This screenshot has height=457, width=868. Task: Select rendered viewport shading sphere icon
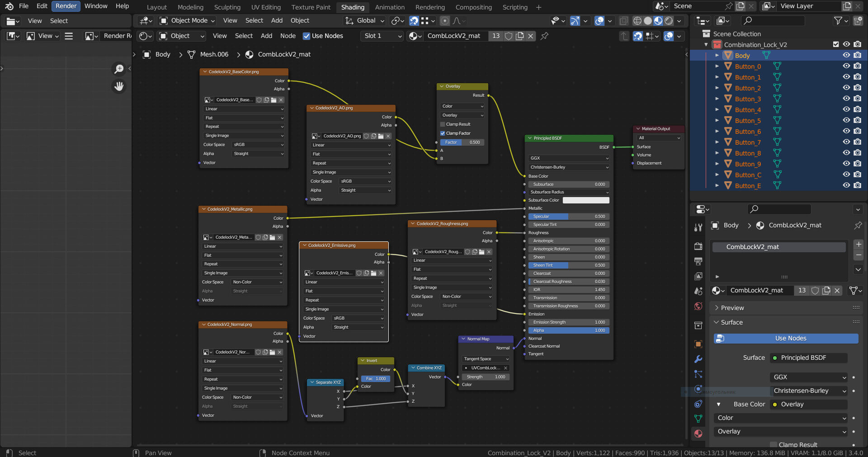click(x=669, y=21)
